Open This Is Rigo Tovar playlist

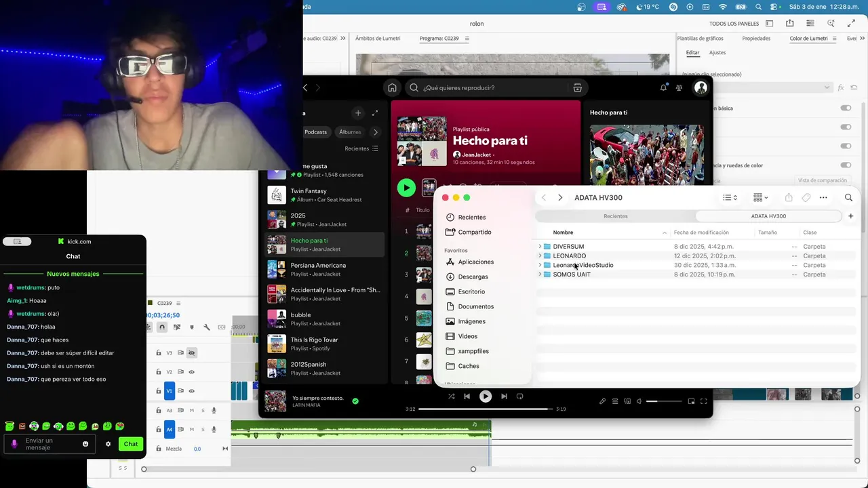click(x=325, y=344)
